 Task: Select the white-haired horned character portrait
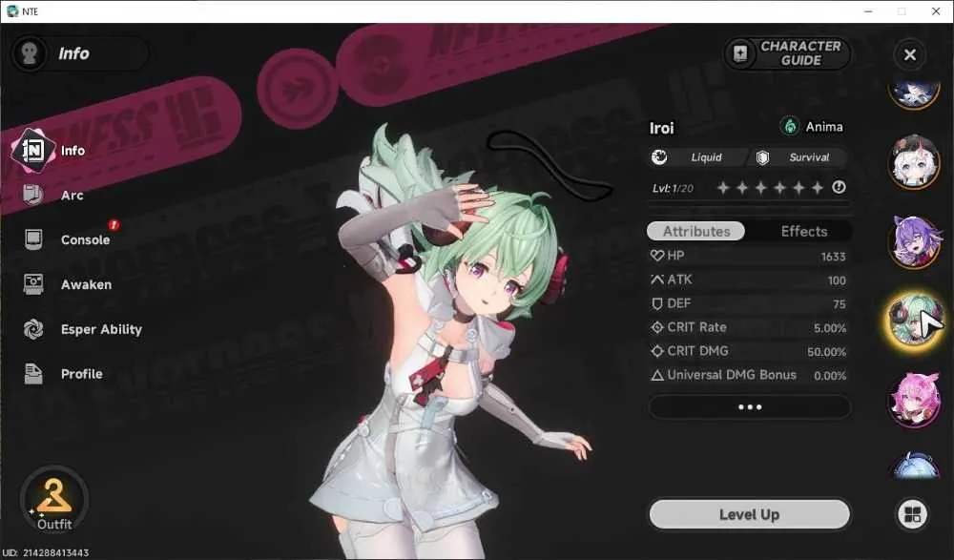914,162
